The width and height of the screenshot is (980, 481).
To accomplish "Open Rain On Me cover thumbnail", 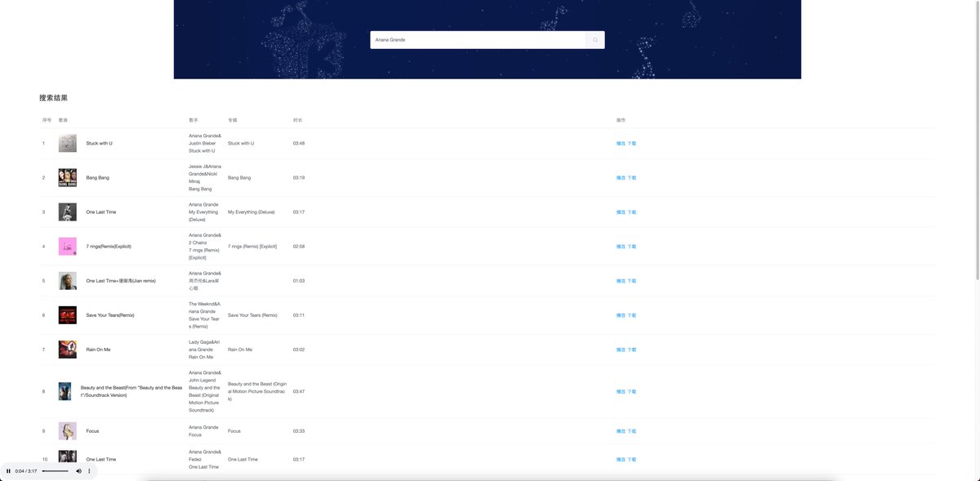I will coord(68,349).
